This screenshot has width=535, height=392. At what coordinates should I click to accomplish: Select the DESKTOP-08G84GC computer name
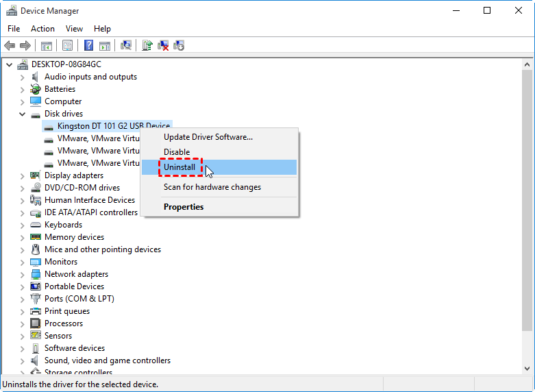tap(66, 64)
